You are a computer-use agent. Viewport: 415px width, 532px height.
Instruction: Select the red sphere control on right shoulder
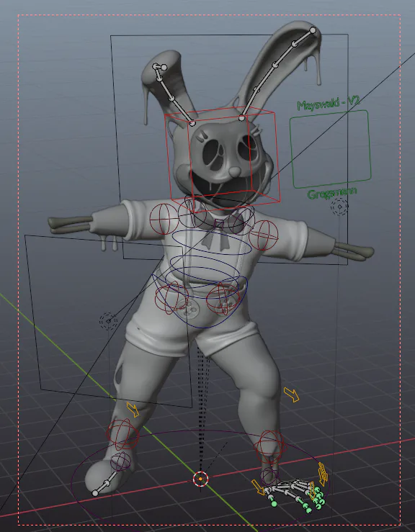coord(264,235)
